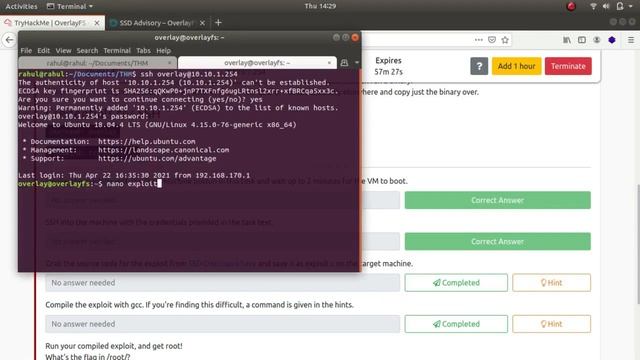Viewport: 640px width, 360px height.
Task: Switch to overlay@overlayfs terminal tab
Action: click(x=257, y=63)
